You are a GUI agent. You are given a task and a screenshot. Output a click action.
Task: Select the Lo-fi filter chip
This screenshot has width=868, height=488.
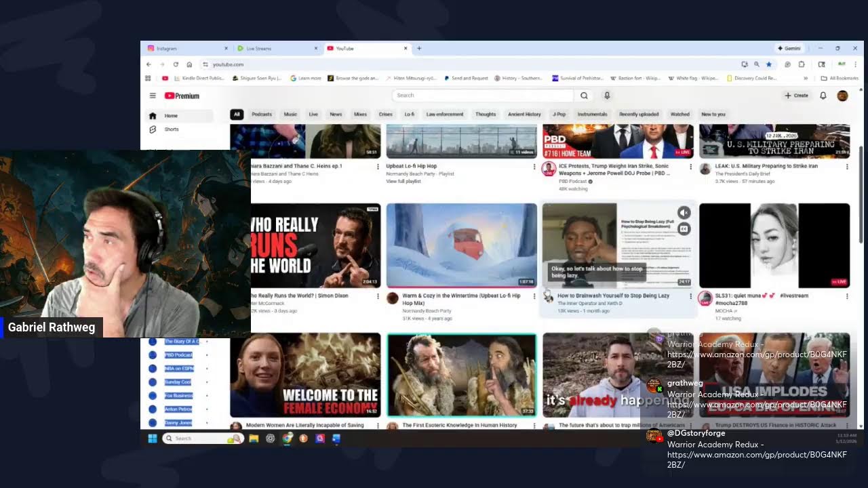click(x=410, y=115)
